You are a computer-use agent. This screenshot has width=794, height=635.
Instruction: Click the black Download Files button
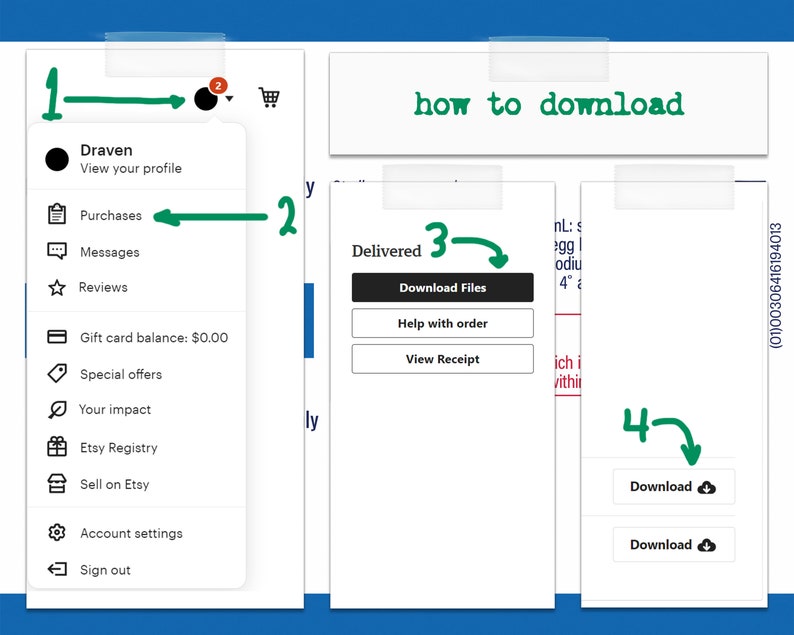pyautogui.click(x=443, y=287)
